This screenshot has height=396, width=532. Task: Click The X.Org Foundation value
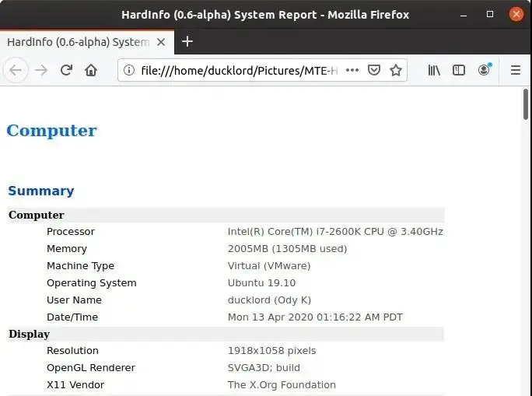click(282, 385)
